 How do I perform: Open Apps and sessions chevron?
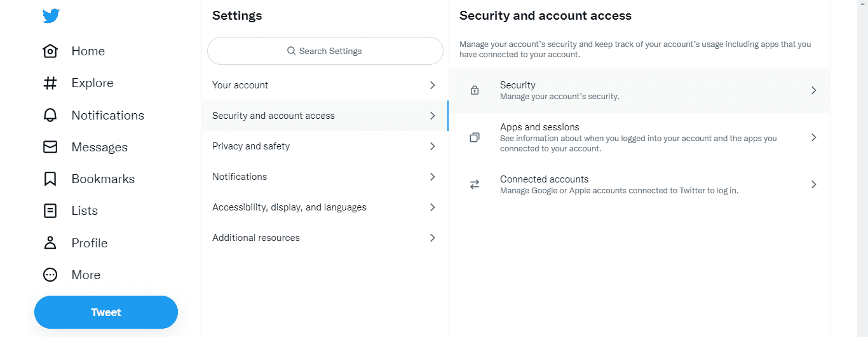pyautogui.click(x=813, y=137)
